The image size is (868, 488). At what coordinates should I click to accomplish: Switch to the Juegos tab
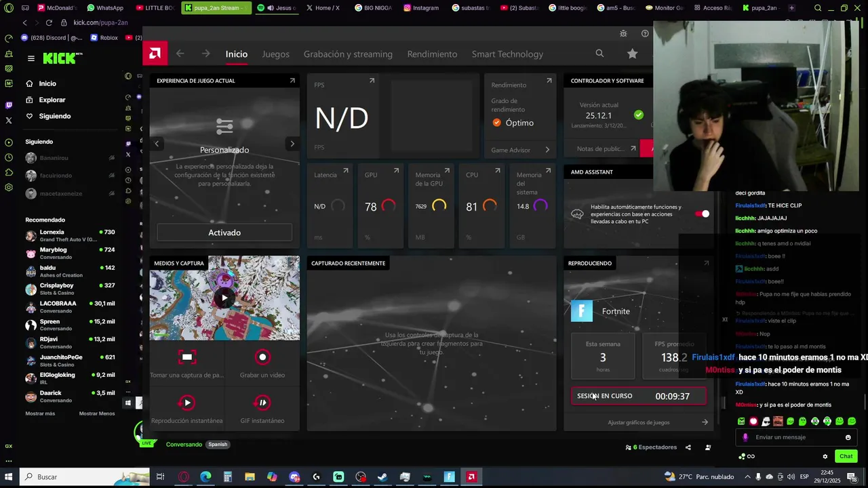pos(275,54)
